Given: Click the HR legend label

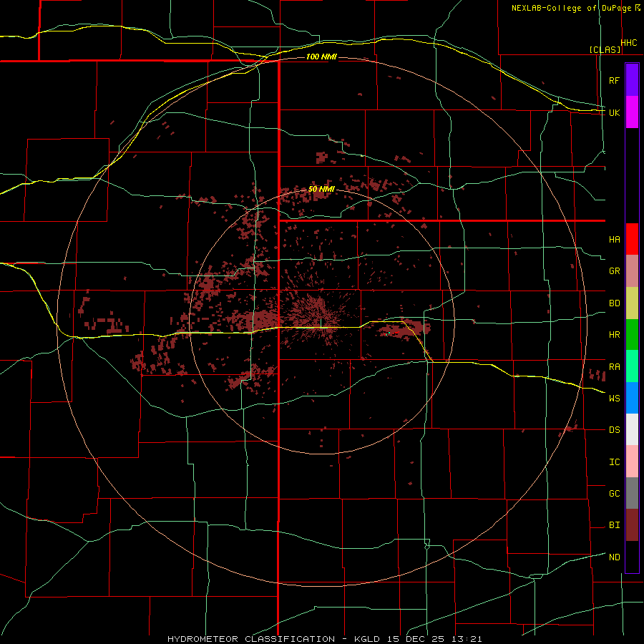Looking at the screenshot, I should point(614,335).
